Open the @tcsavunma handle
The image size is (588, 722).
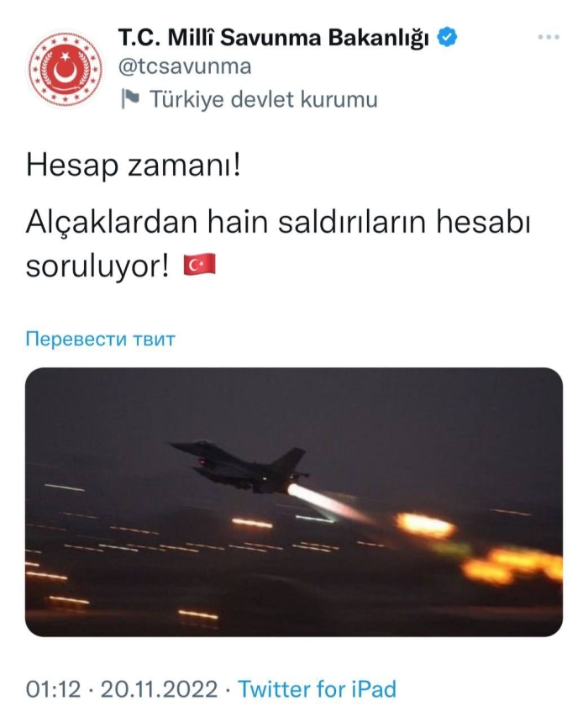(185, 66)
